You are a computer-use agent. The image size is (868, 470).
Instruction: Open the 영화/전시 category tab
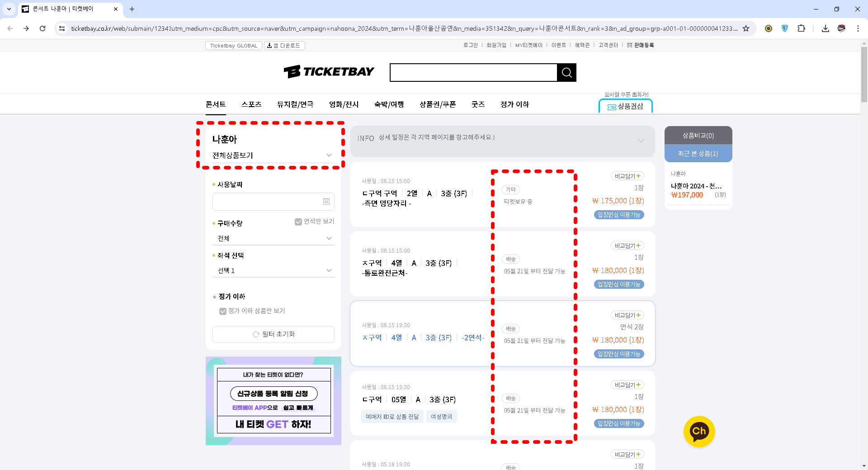[344, 104]
